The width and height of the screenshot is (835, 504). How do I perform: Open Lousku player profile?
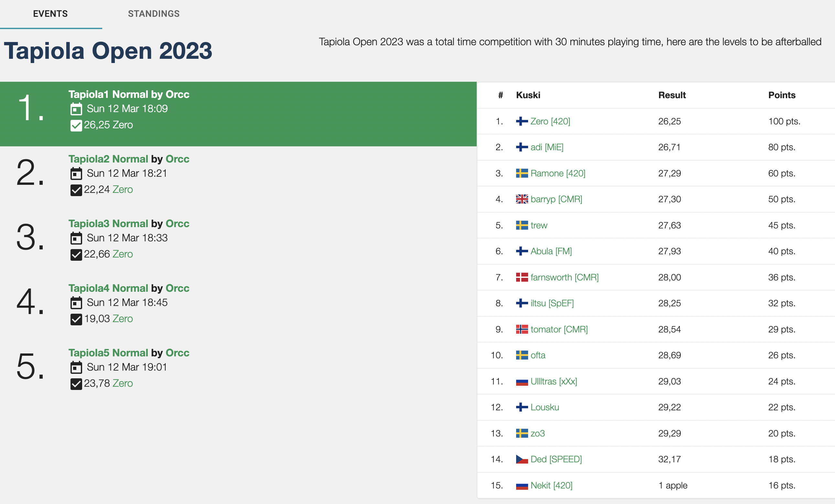pyautogui.click(x=545, y=407)
